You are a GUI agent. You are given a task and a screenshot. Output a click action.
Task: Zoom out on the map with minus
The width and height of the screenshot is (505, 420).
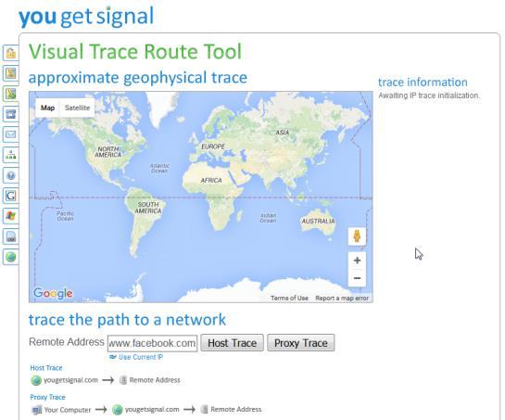357,278
